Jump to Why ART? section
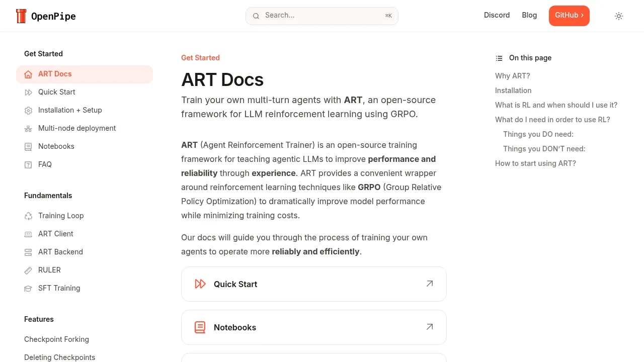644x362 pixels. (x=513, y=76)
